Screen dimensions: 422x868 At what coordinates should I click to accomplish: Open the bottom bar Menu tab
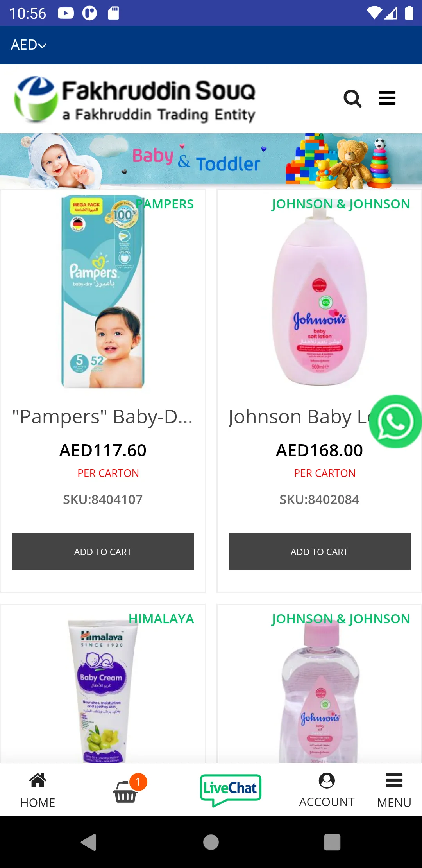394,791
